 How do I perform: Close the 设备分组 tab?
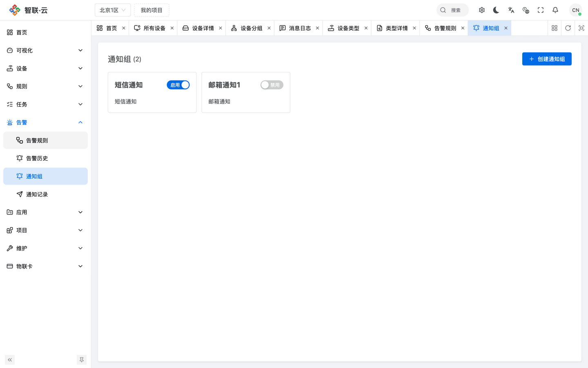tap(269, 28)
